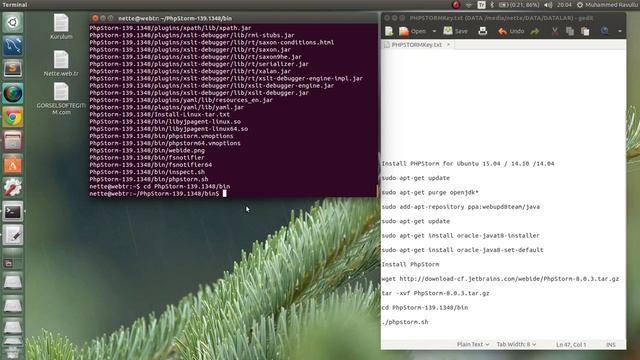Select the Kurulum file on the desktop
This screenshot has width=640, height=360.
coord(61,27)
